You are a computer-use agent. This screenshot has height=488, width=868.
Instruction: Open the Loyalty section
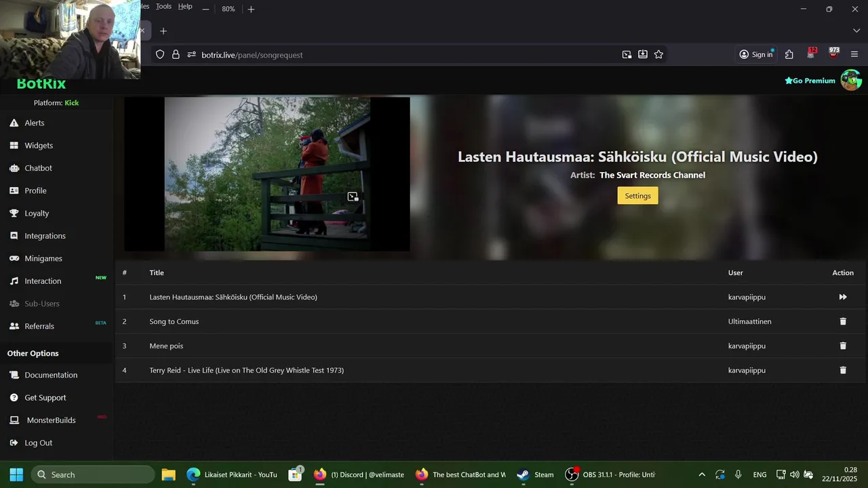[x=37, y=213]
